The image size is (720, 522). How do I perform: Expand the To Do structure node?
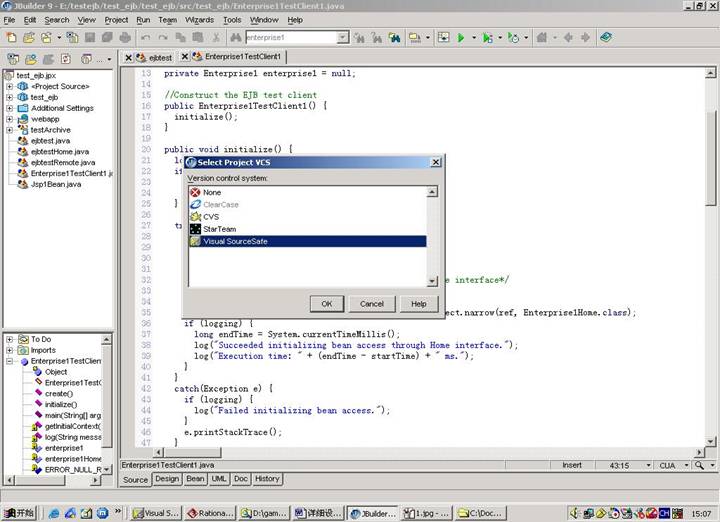[9, 339]
